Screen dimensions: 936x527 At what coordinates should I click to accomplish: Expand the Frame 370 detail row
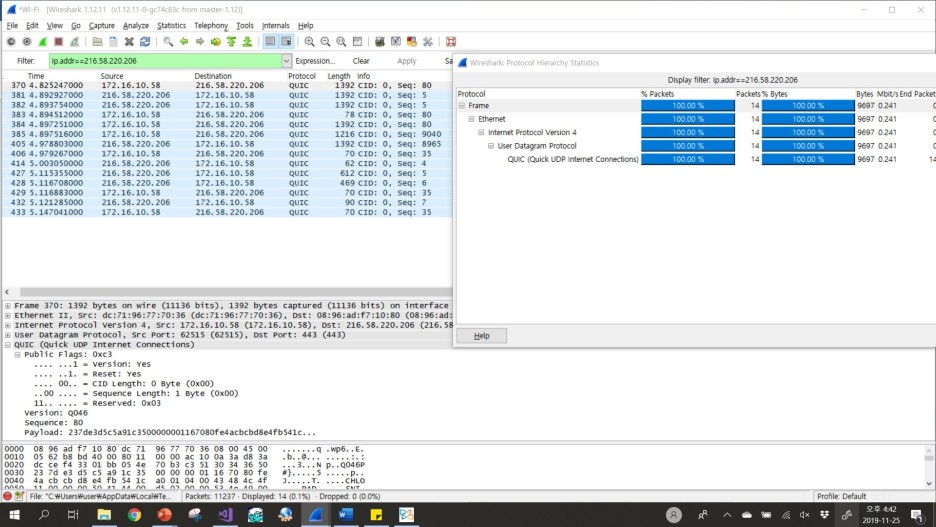[8, 306]
